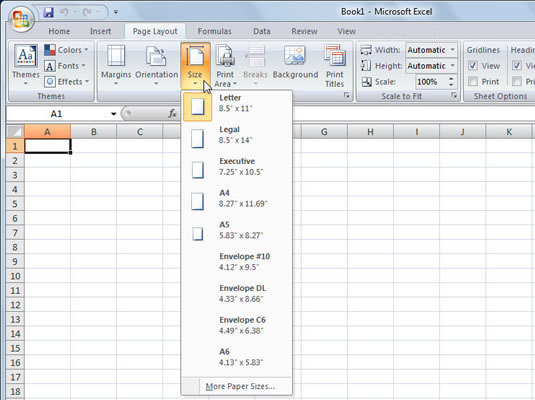Toggle Gridlines View checkbox
The image size is (535, 400).
coord(473,66)
